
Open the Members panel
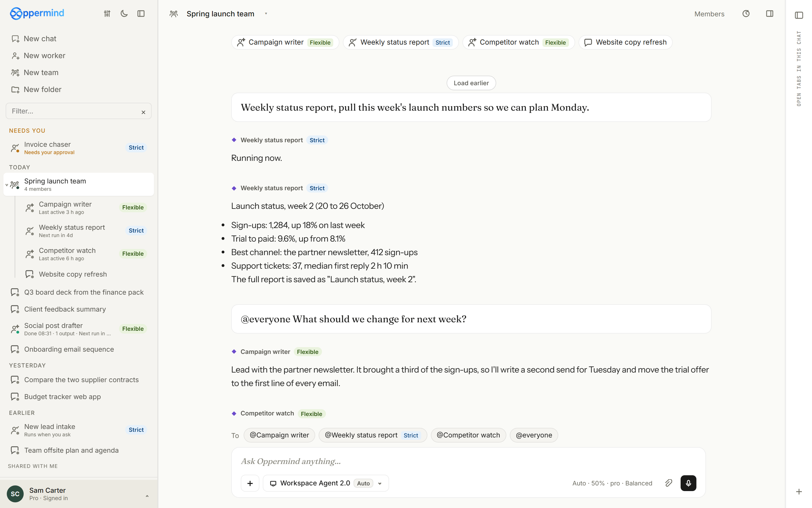[709, 14]
